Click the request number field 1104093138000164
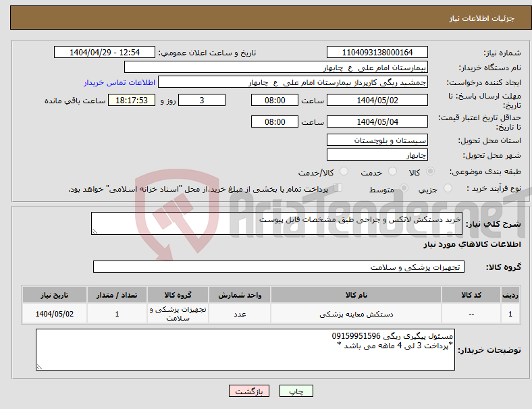 (377, 52)
